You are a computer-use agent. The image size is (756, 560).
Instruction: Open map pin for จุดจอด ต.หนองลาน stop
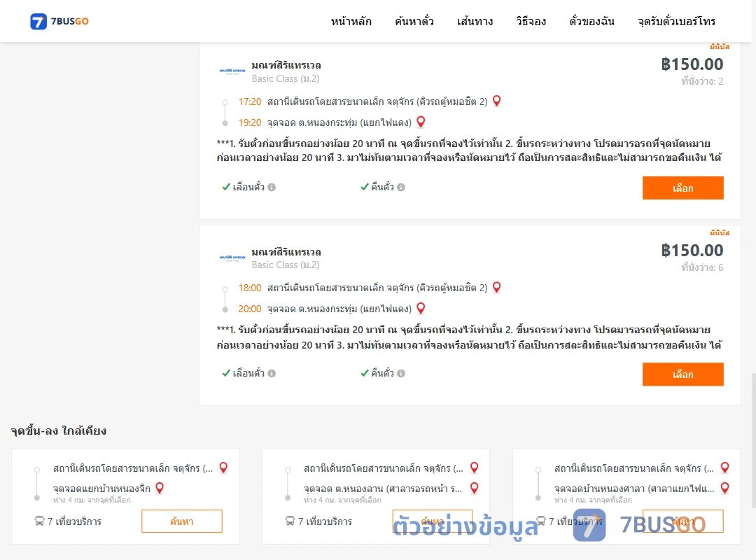pyautogui.click(x=475, y=488)
